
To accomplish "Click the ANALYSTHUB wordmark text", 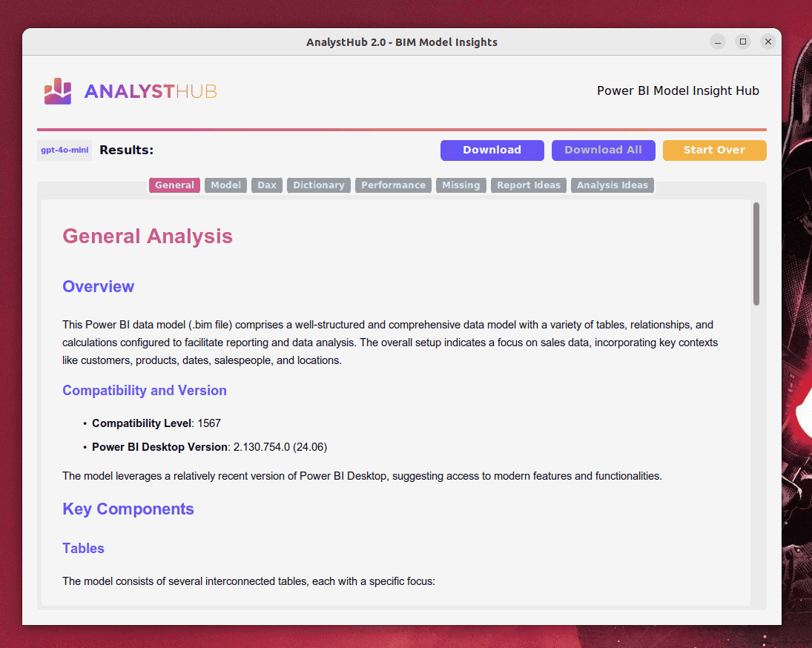I will [151, 92].
